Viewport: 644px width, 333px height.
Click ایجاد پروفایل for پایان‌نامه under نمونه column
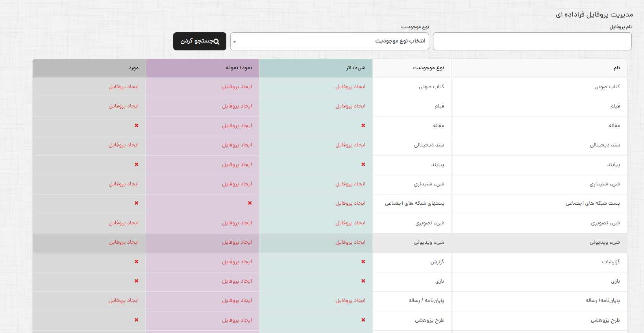pyautogui.click(x=237, y=300)
